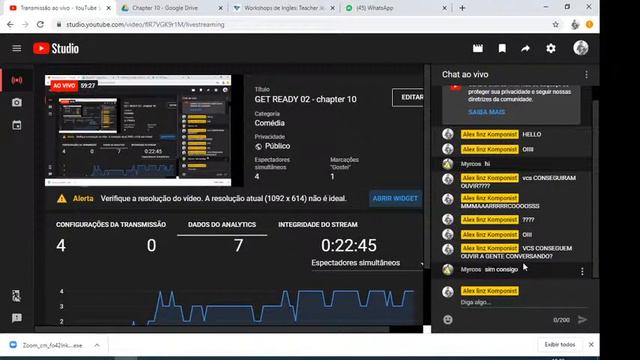Screen dimensions: 640x360
Task: Switch to CONFIGURAÇÕES DA TRANSMISSÃO tab
Action: (x=111, y=224)
